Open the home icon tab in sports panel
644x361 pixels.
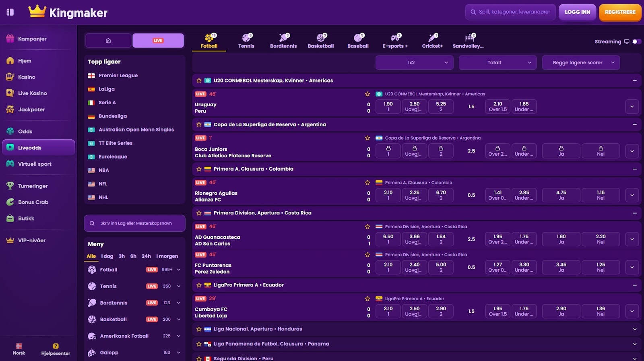tap(108, 41)
